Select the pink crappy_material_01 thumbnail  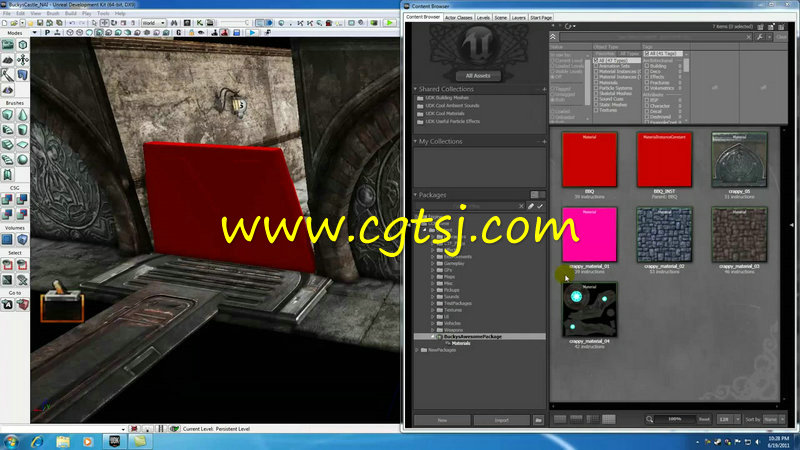click(x=589, y=235)
